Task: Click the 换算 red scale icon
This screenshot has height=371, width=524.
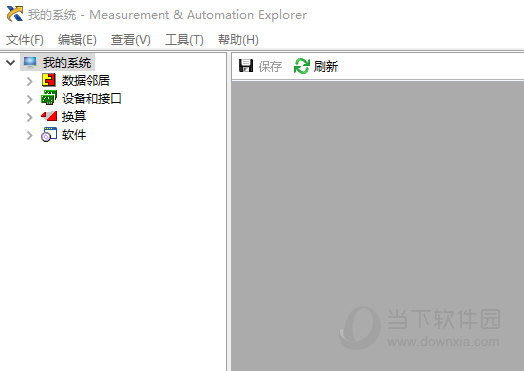Action: point(49,116)
